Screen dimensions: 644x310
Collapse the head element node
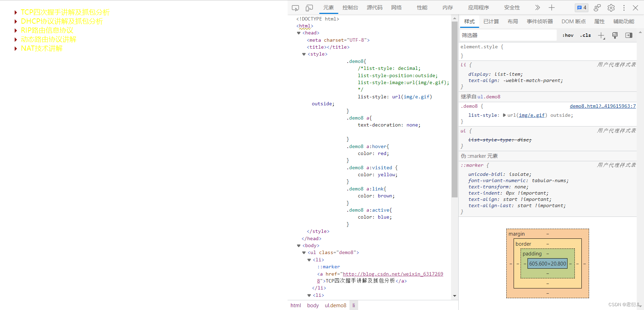point(299,33)
